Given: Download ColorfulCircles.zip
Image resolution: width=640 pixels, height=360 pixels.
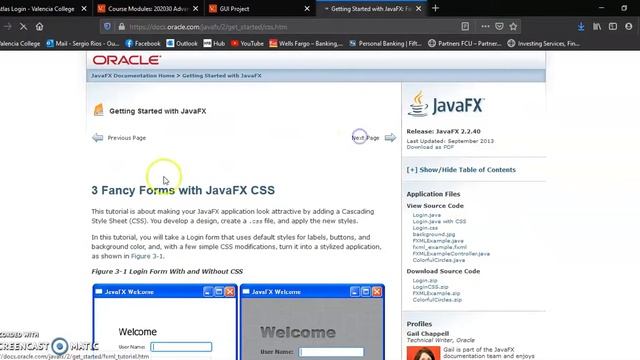Looking at the screenshot, I should tap(437, 300).
